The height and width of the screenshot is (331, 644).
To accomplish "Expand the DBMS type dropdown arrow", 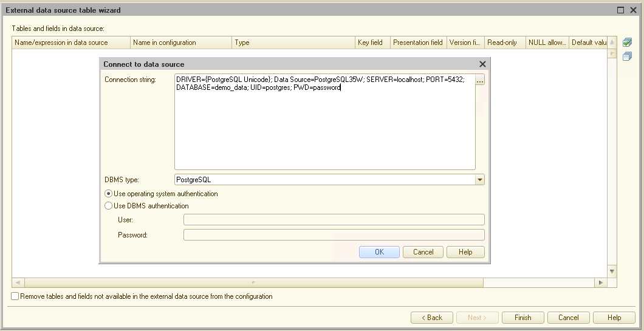I will (x=479, y=180).
